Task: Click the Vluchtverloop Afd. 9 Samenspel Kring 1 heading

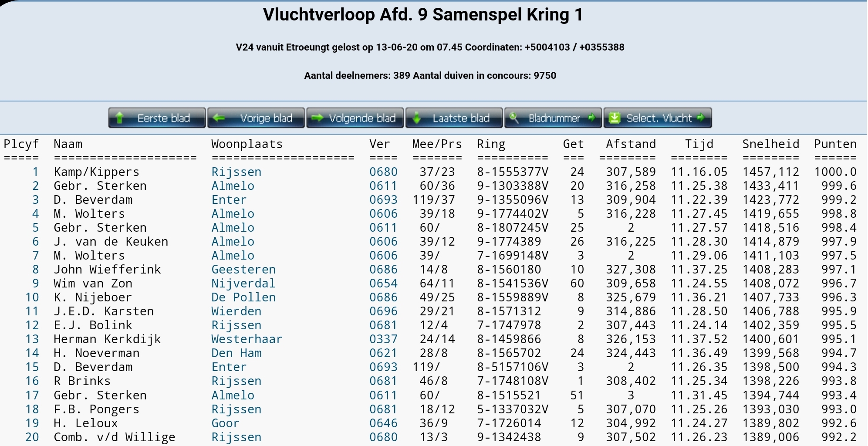Action: click(x=423, y=15)
